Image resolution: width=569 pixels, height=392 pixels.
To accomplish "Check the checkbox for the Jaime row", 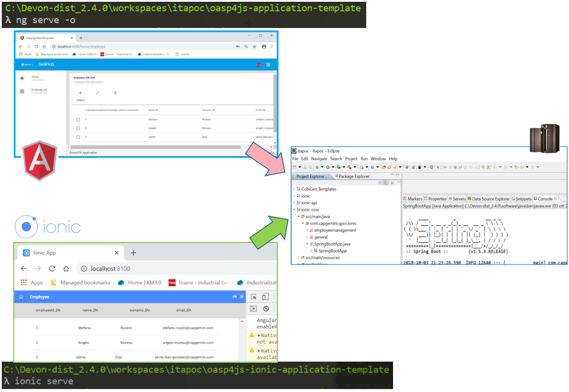I will [x=78, y=137].
